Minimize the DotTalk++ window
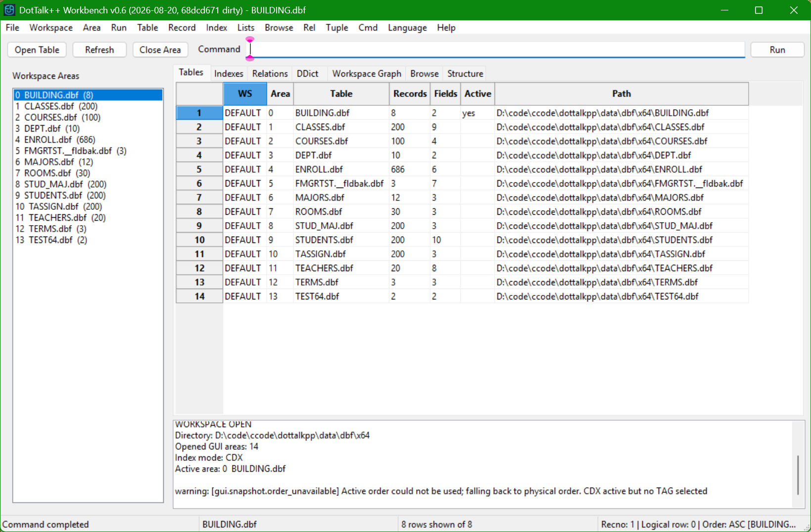Image resolution: width=811 pixels, height=532 pixels. (724, 10)
